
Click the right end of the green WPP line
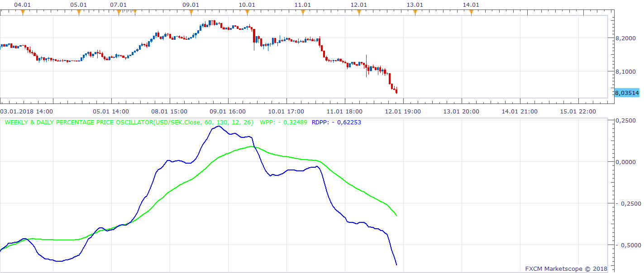396,216
